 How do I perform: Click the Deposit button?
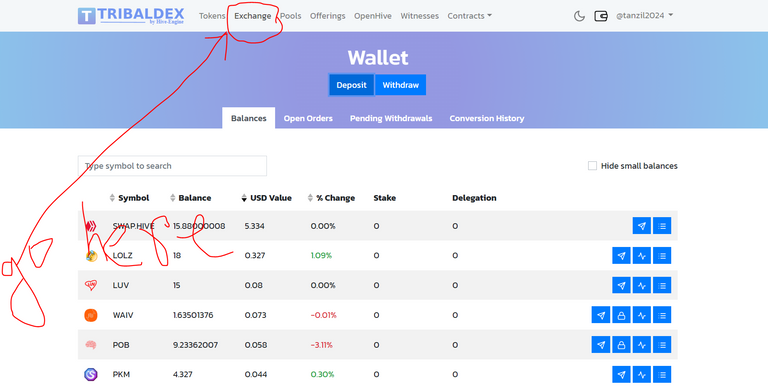tap(351, 85)
